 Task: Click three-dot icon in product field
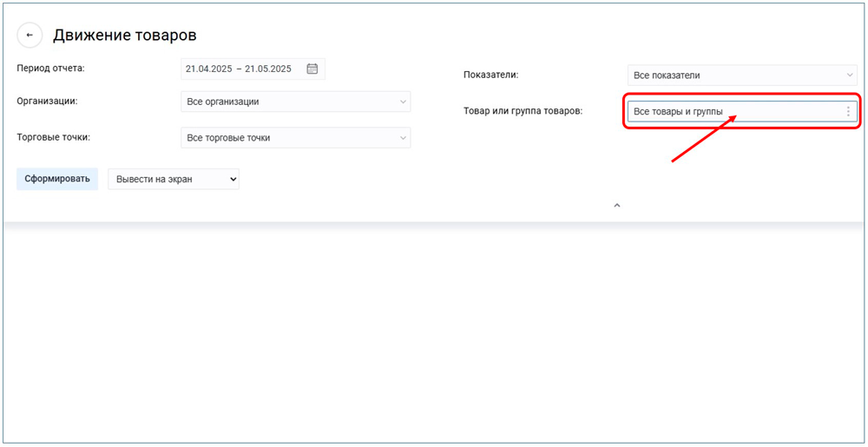[848, 112]
